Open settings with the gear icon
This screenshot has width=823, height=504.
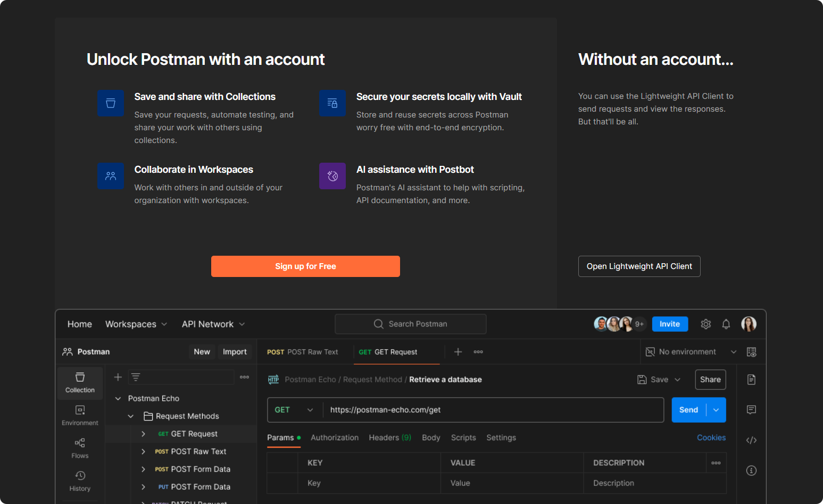coord(706,324)
